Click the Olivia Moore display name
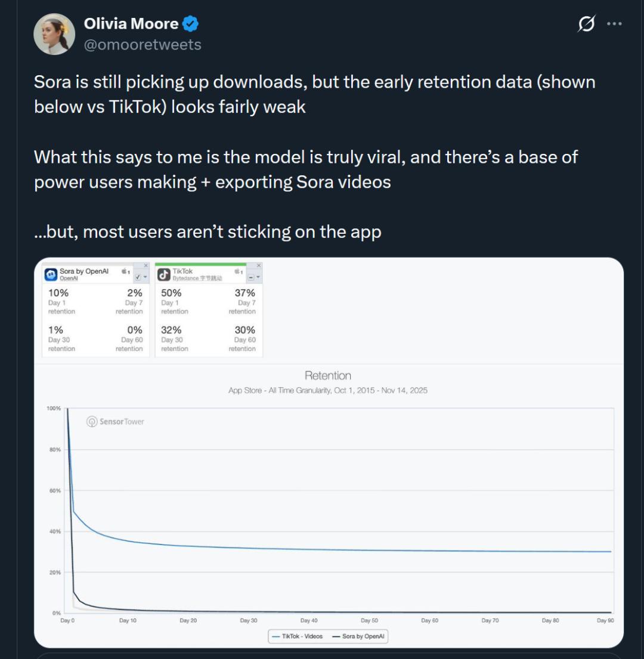This screenshot has height=659, width=644. 131,24
